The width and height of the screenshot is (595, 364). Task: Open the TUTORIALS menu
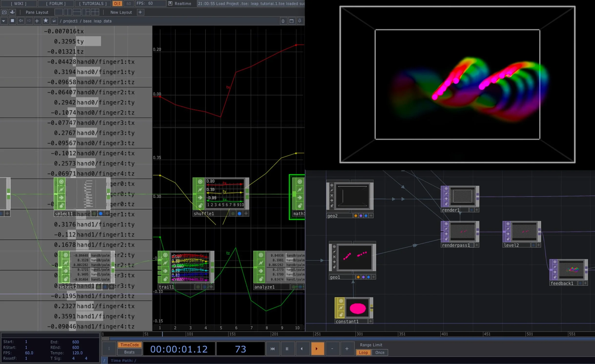coord(92,3)
